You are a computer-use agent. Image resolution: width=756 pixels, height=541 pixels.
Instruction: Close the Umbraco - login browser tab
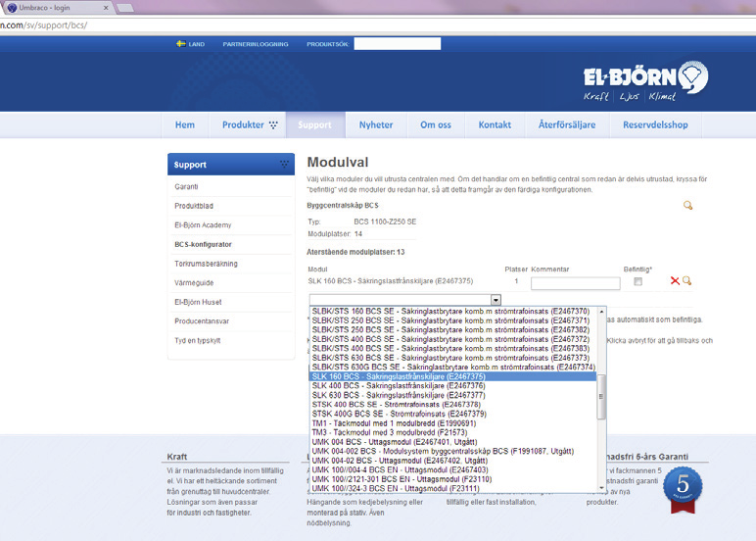[x=106, y=8]
